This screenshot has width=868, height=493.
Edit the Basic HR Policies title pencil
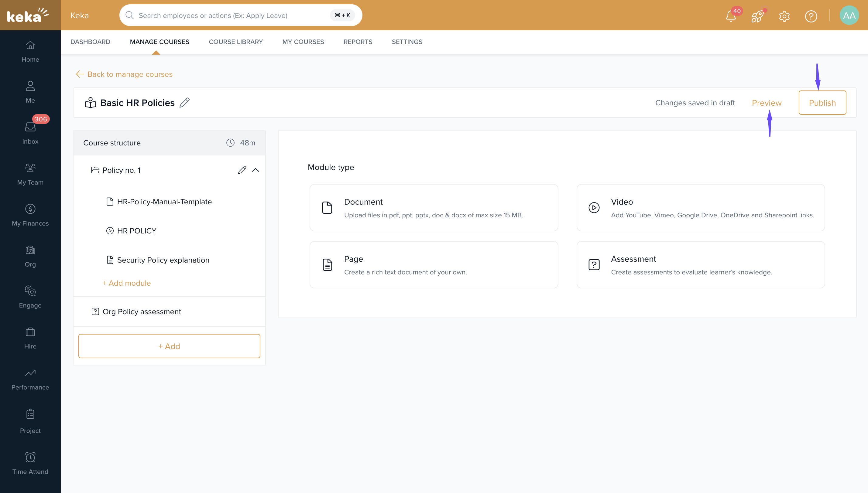coord(185,103)
